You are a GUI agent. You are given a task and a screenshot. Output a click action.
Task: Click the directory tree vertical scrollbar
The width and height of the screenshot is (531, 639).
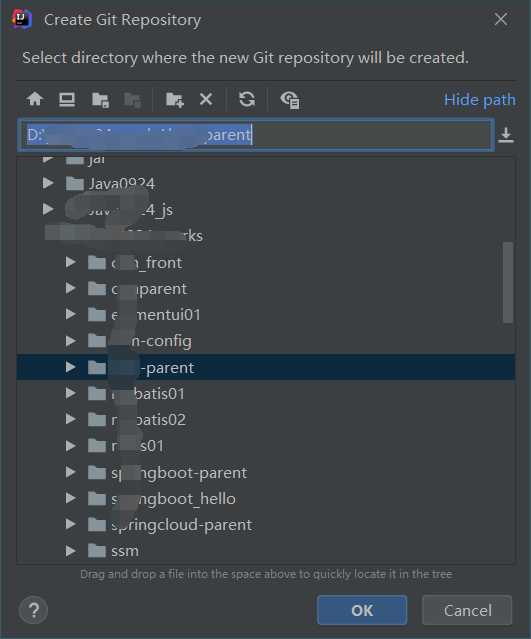click(508, 282)
